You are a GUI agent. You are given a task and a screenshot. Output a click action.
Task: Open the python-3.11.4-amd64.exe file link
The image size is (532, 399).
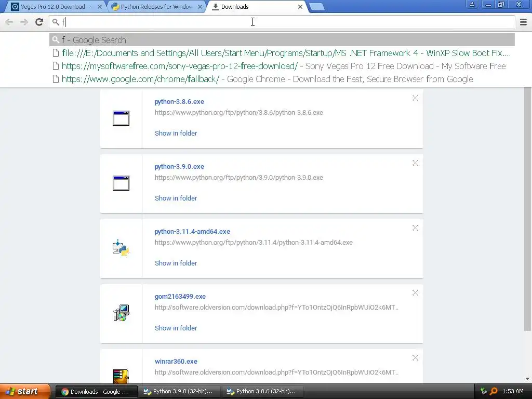point(192,231)
